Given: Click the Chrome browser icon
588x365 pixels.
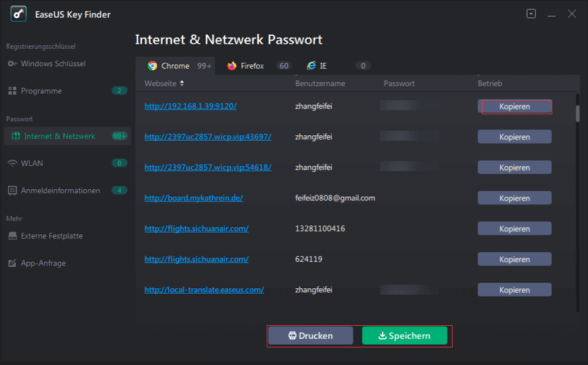Looking at the screenshot, I should pos(152,66).
